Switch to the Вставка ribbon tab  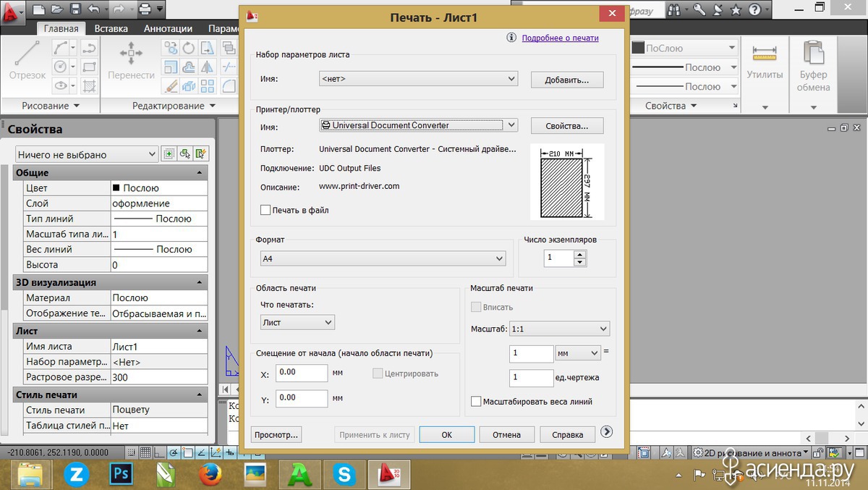[111, 29]
